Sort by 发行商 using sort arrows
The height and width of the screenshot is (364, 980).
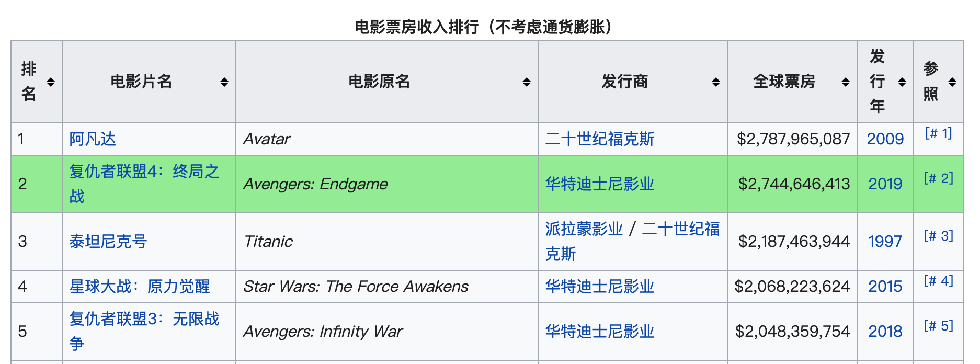(x=716, y=82)
